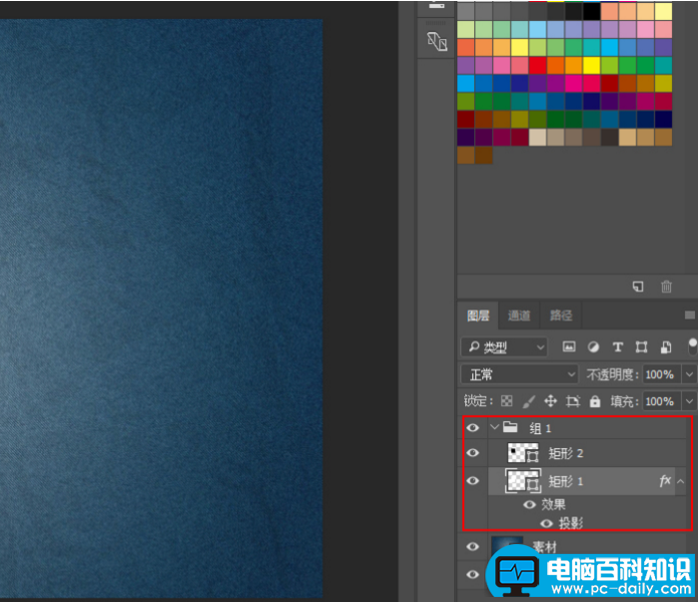Toggle the layer filter switch
The height and width of the screenshot is (602, 700).
(x=692, y=346)
